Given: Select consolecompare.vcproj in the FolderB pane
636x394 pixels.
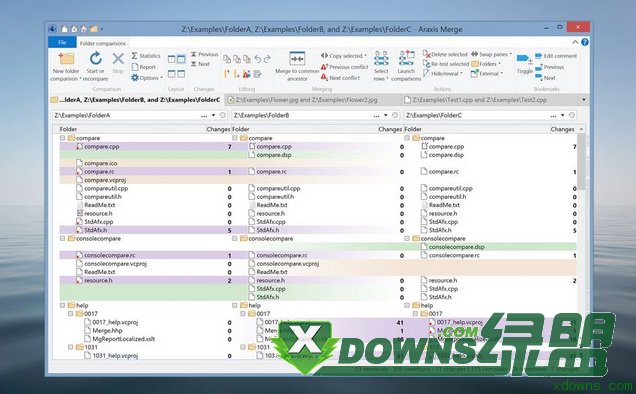Looking at the screenshot, I should coord(288,264).
